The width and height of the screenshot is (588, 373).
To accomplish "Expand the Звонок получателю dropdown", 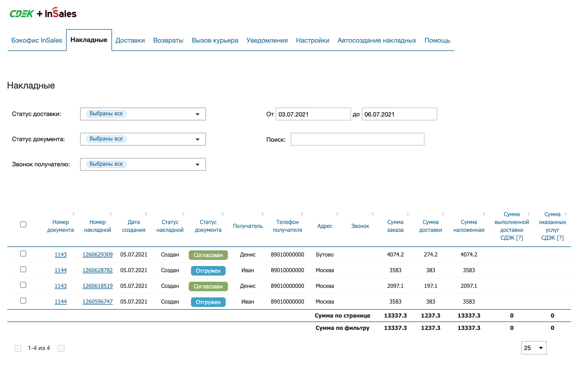I will point(143,164).
